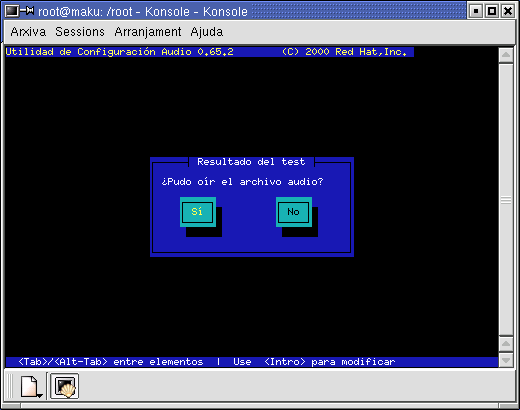520x410 pixels.
Task: Open the new session dropdown arrow
Action: [40, 396]
